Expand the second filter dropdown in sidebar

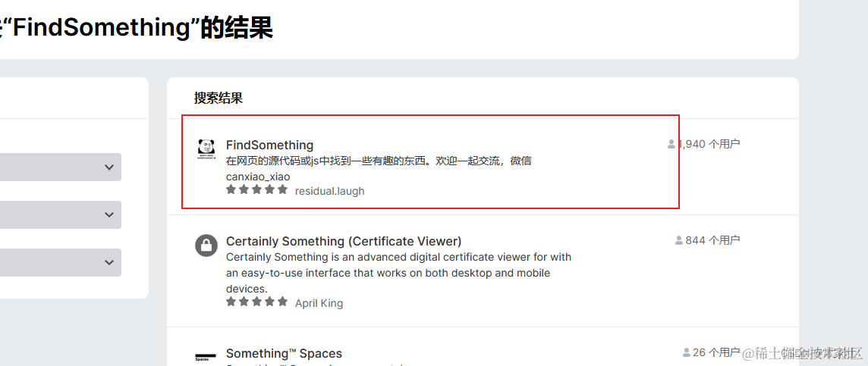[x=61, y=214]
